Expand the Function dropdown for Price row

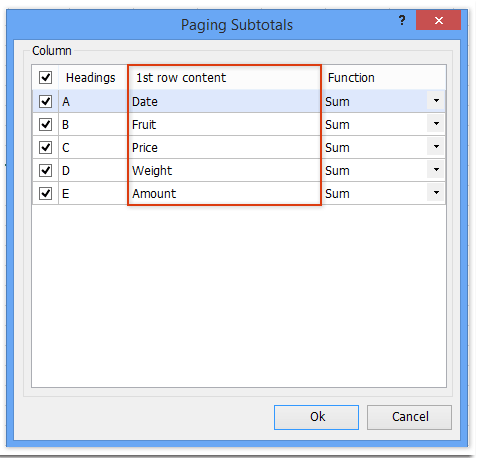436,147
